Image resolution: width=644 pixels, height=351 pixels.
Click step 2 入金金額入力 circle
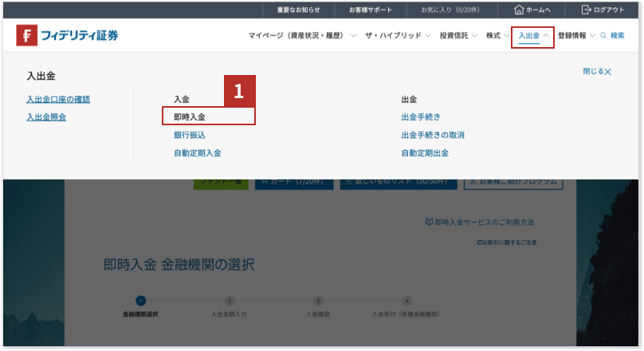click(x=230, y=302)
